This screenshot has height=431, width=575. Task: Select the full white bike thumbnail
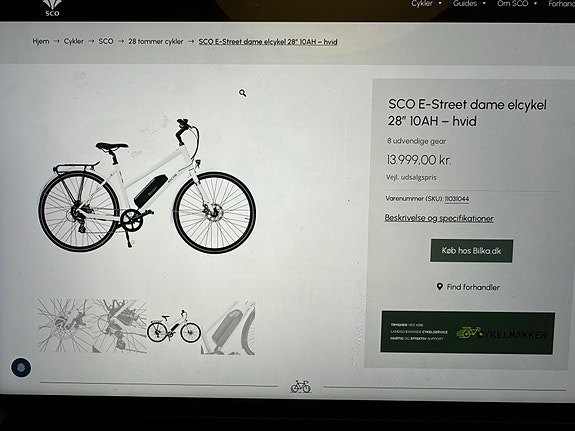coord(174,326)
